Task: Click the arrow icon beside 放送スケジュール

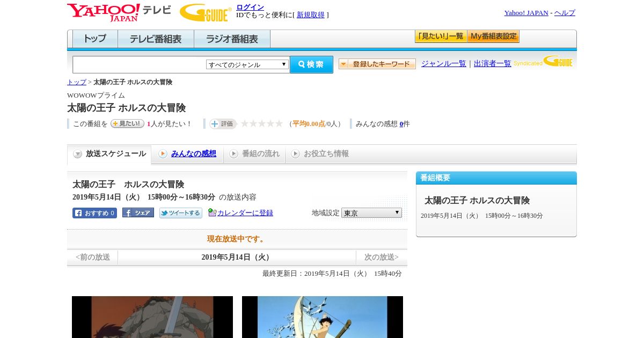Action: [x=78, y=154]
